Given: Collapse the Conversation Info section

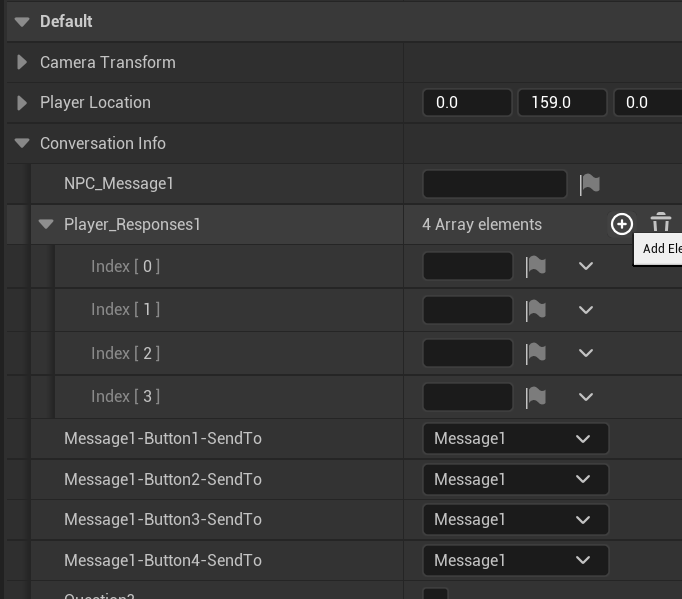Looking at the screenshot, I should [x=22, y=144].
